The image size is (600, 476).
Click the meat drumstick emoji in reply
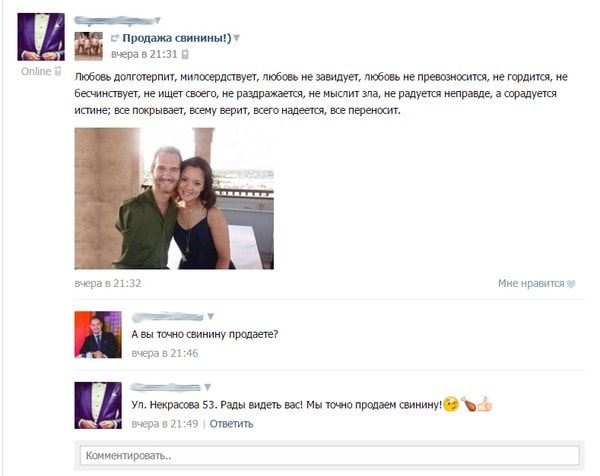pos(468,404)
